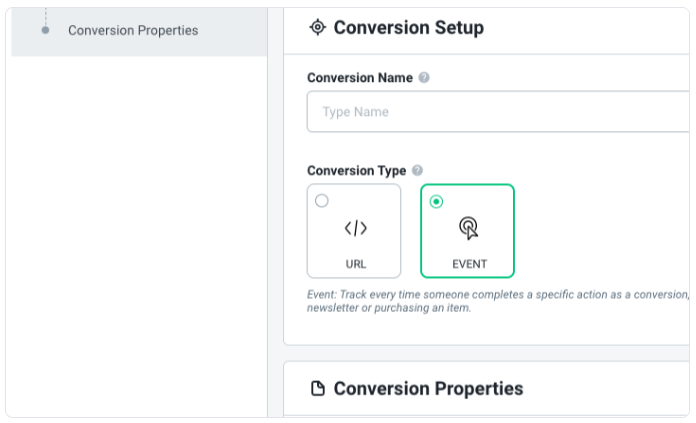
Task: Click the sidebar step bullet dot
Action: tap(45, 30)
